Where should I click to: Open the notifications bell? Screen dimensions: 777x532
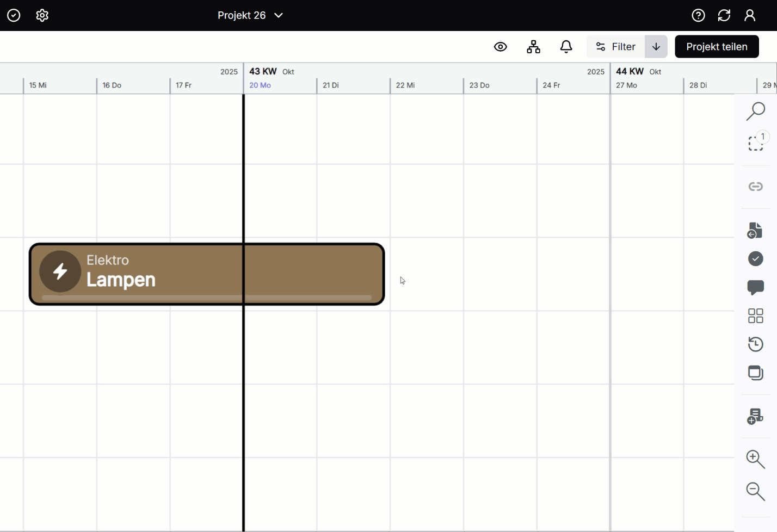pyautogui.click(x=566, y=46)
